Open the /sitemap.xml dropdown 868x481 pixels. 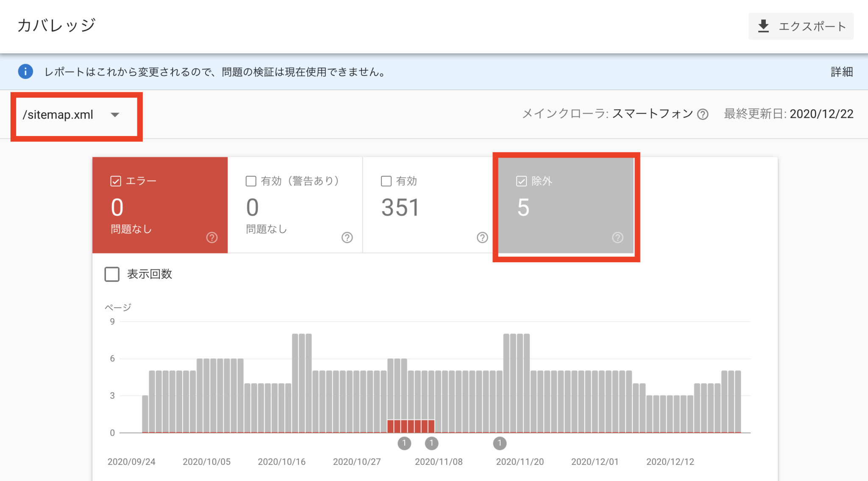pyautogui.click(x=71, y=114)
